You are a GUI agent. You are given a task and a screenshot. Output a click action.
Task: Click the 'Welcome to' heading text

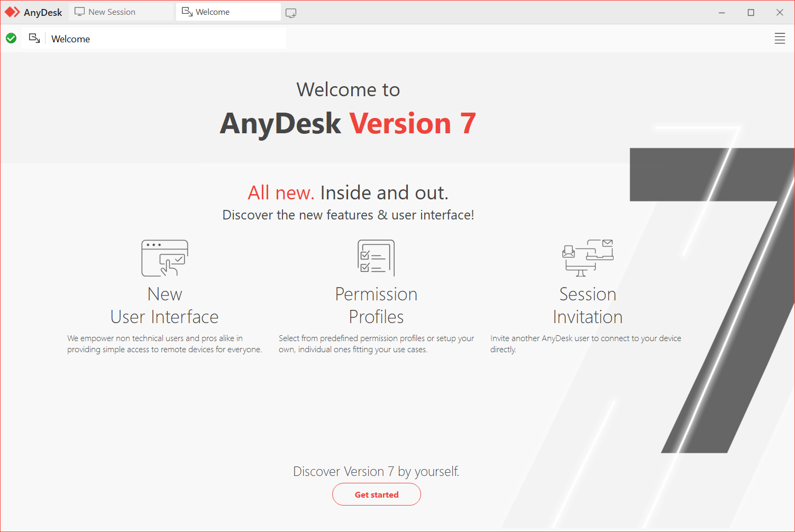(x=348, y=89)
